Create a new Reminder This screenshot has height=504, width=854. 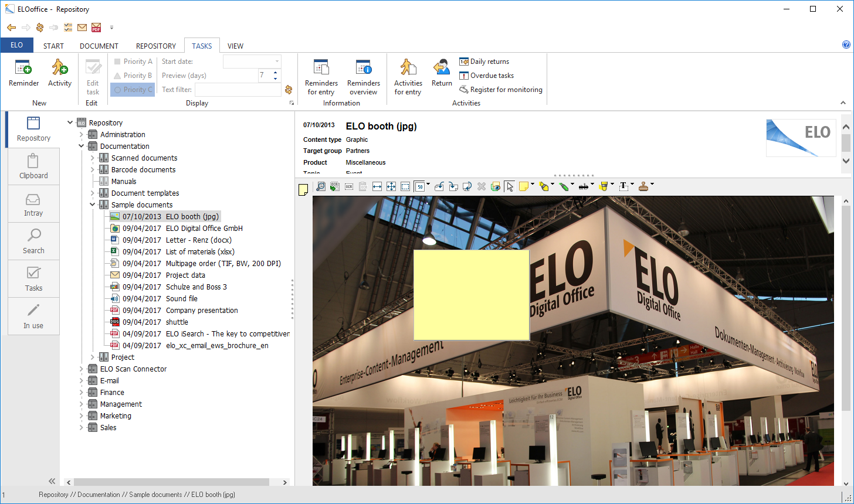24,74
